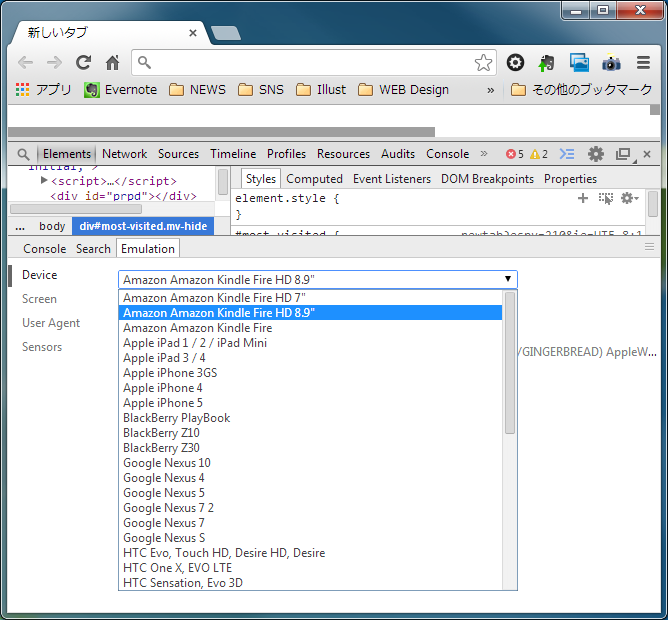The height and width of the screenshot is (620, 668).
Task: Click the DevTools inspect magnifier icon
Action: (23, 154)
